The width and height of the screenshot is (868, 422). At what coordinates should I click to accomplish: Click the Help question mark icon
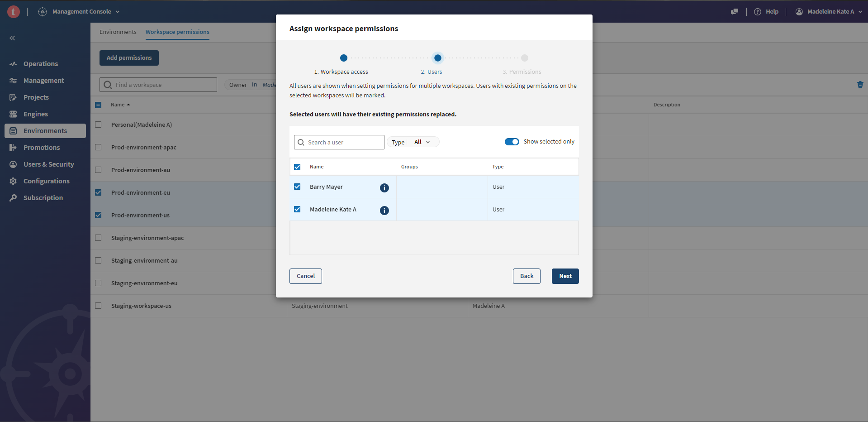(758, 12)
